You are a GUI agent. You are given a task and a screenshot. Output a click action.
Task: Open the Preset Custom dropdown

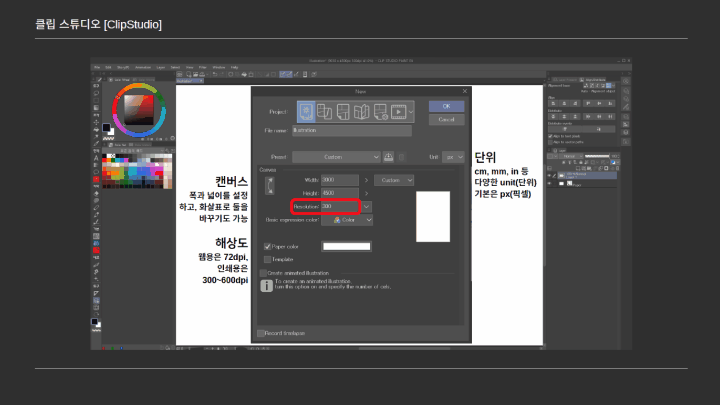336,157
